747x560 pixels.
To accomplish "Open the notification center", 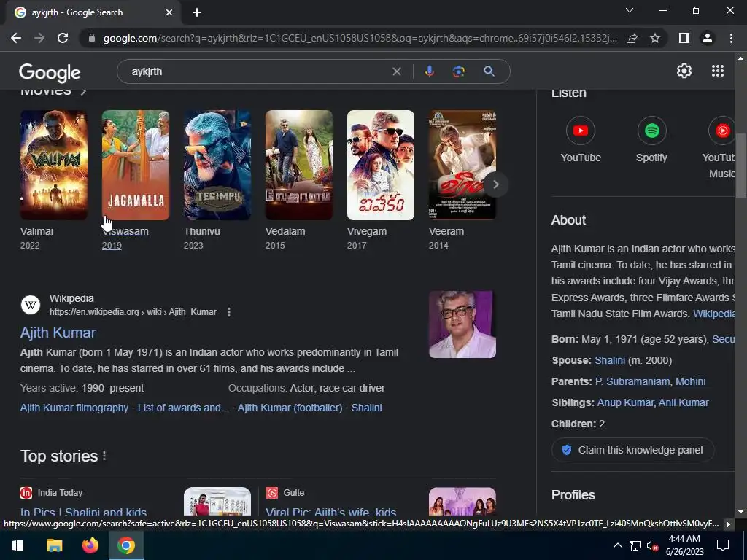I will 723,545.
